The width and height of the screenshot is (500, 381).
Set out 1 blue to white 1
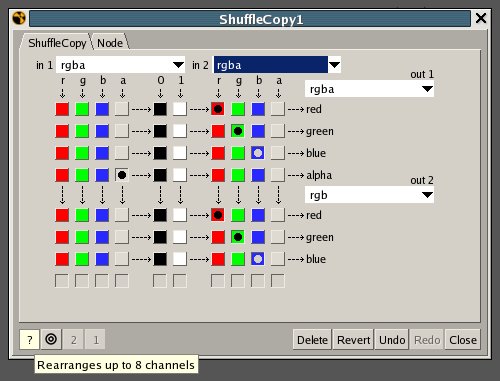tap(180, 153)
